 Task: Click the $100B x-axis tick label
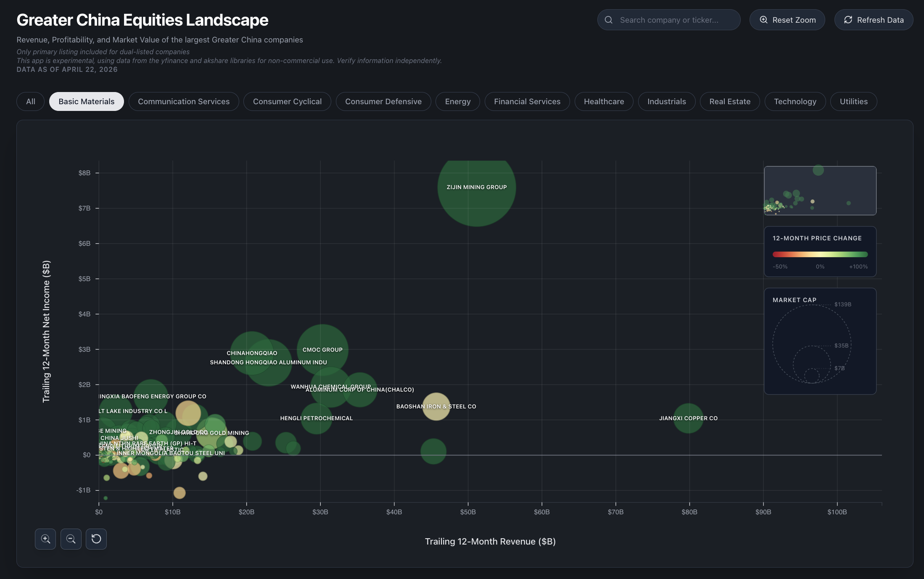click(x=837, y=512)
